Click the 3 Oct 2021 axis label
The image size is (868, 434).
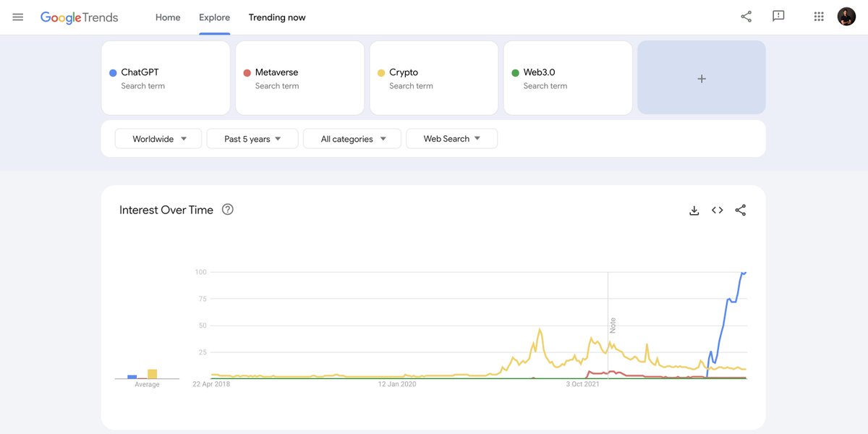coord(583,384)
